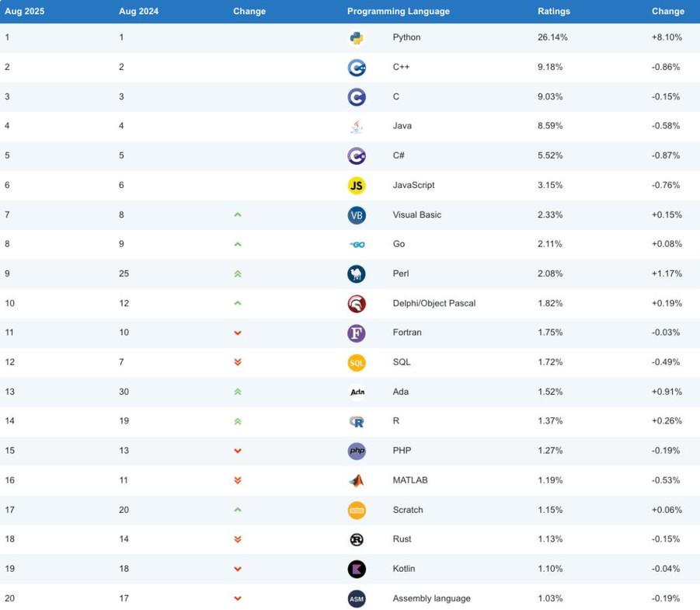
Task: Click the yellow JavaScript JS icon
Action: click(357, 185)
